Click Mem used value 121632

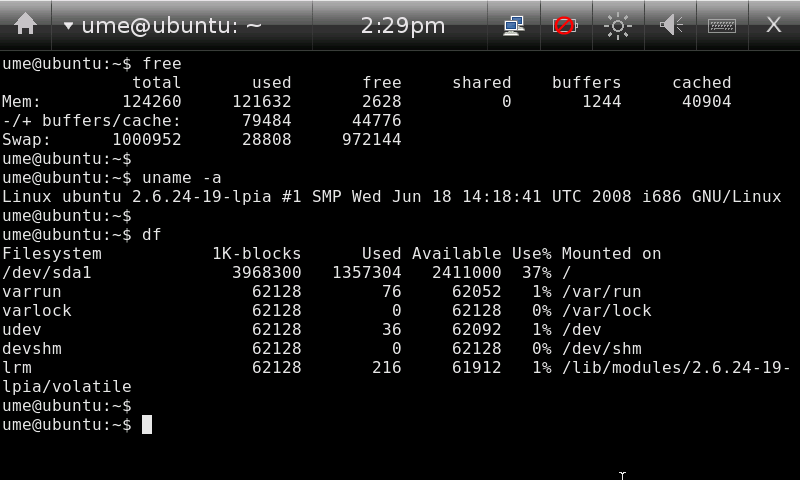[x=262, y=102]
